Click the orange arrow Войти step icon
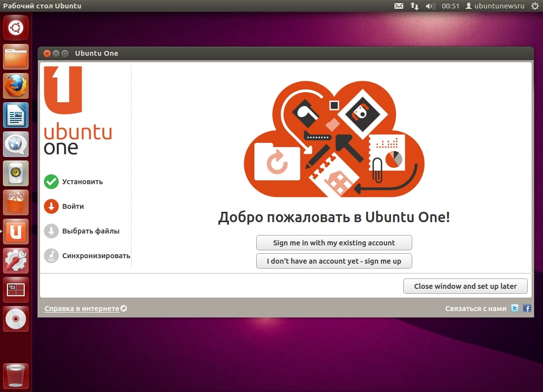This screenshot has width=543, height=392. click(x=51, y=206)
